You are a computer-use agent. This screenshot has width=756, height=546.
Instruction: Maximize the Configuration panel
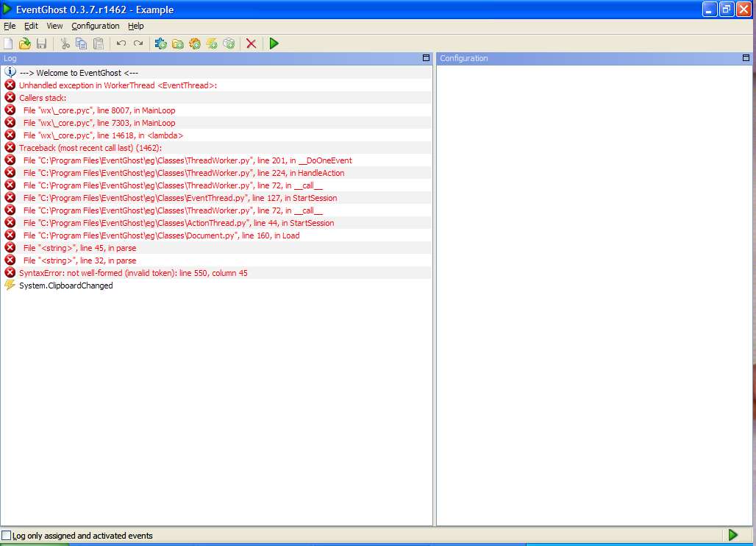point(746,58)
